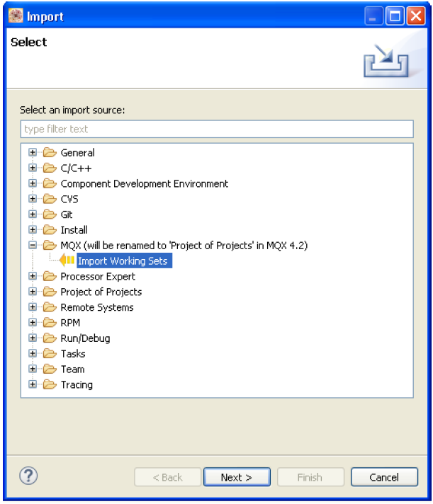Click the Tracing folder icon
The image size is (433, 504).
49,385
